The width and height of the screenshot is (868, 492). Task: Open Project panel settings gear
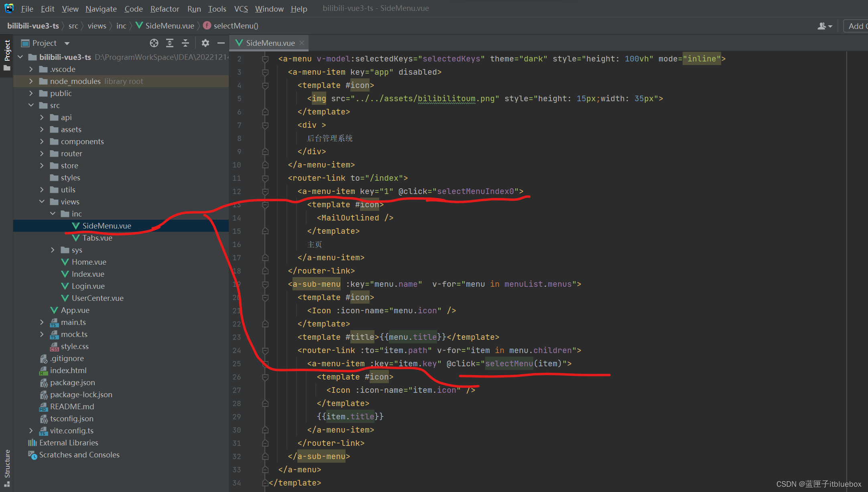tap(205, 43)
